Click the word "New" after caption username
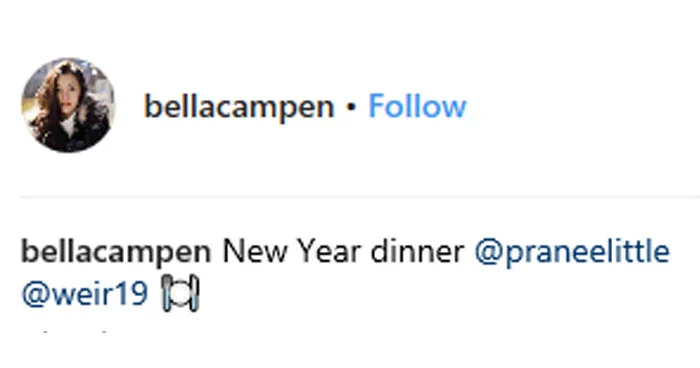This screenshot has width=700, height=368. coord(255,251)
